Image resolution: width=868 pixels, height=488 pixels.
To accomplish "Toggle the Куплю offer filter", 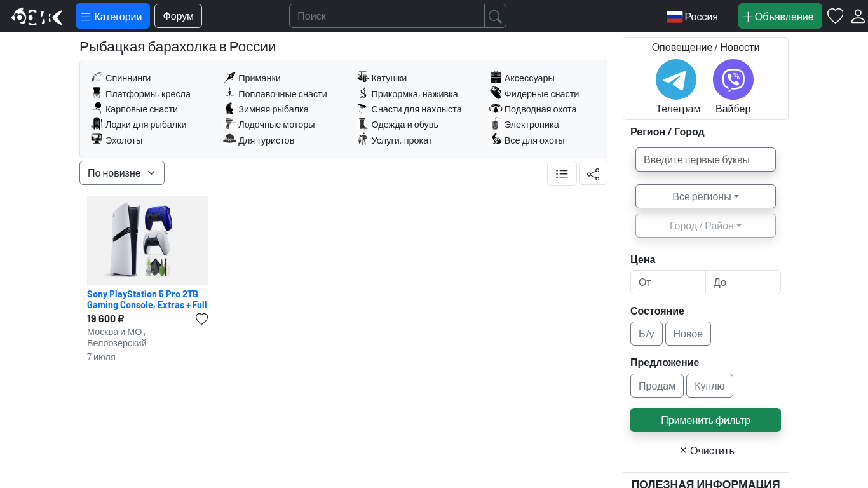I will (710, 386).
